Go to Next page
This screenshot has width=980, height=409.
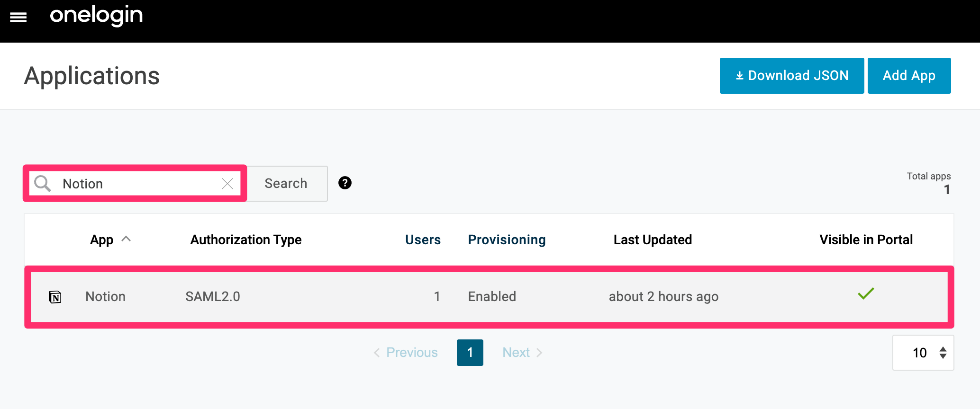click(522, 353)
